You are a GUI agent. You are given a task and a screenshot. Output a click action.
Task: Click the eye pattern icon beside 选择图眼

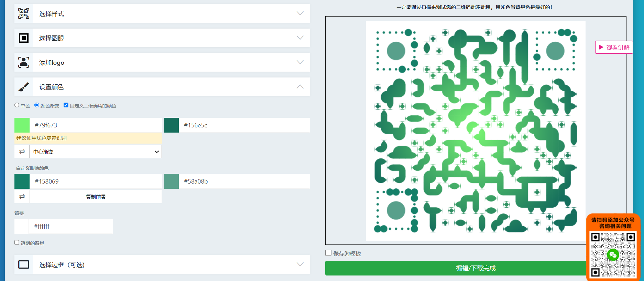24,38
